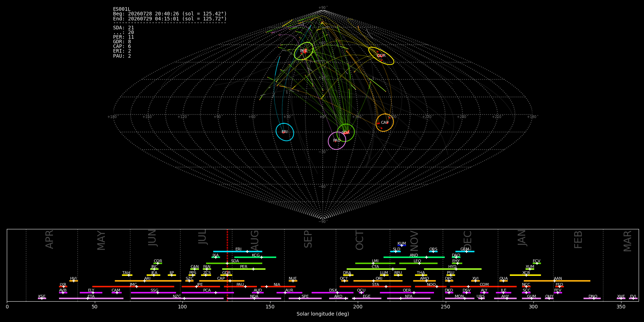Viewport: 644px width, 322px height.
Task: Click the DEC month label
Action: 468,240
